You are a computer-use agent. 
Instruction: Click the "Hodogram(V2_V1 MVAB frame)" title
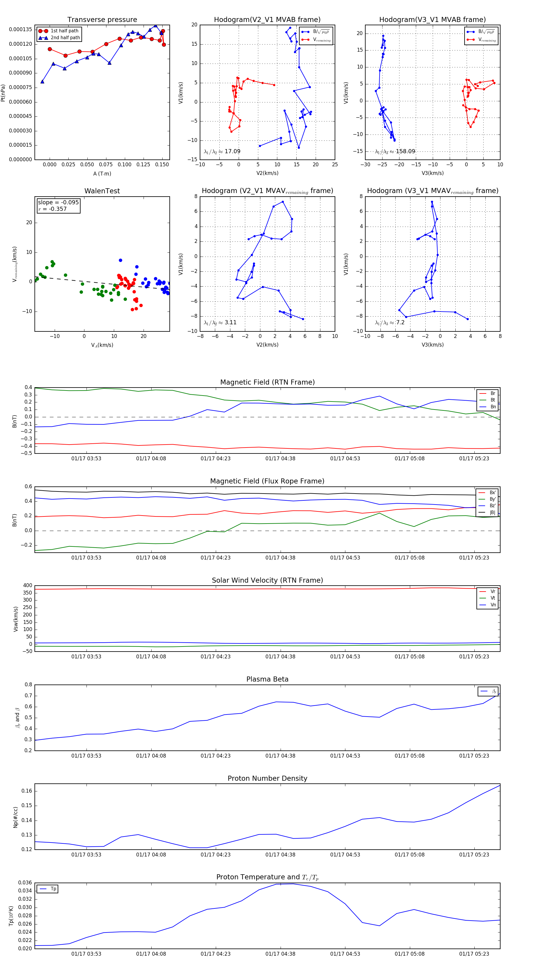click(x=267, y=20)
